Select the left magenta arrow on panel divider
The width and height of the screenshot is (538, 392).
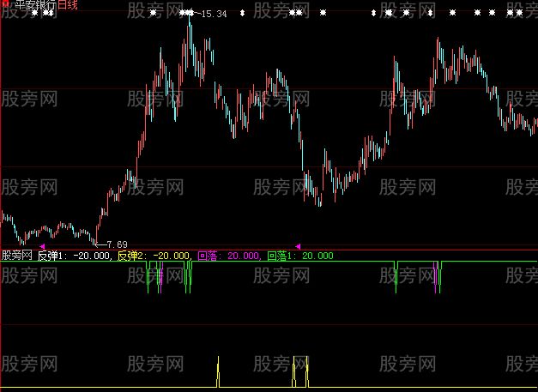point(43,247)
